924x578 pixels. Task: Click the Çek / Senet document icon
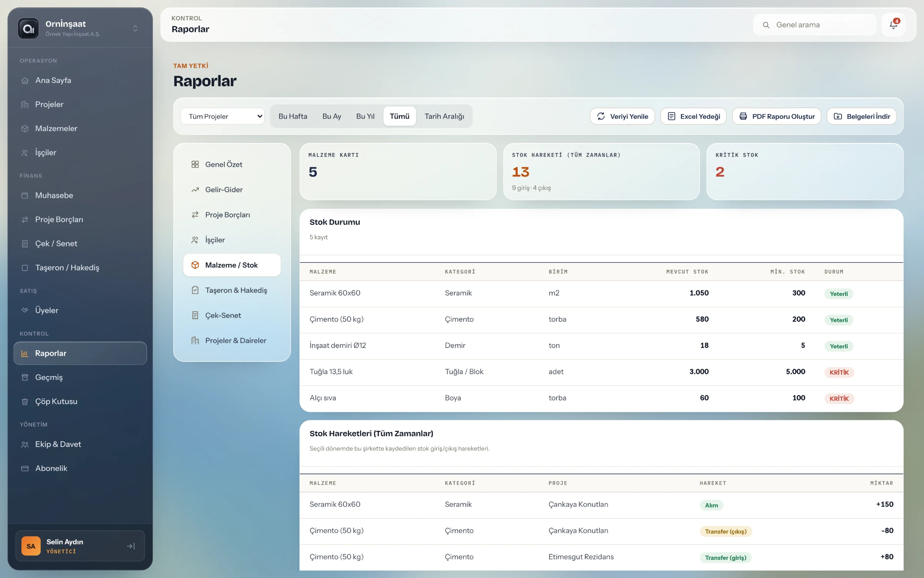pyautogui.click(x=25, y=244)
